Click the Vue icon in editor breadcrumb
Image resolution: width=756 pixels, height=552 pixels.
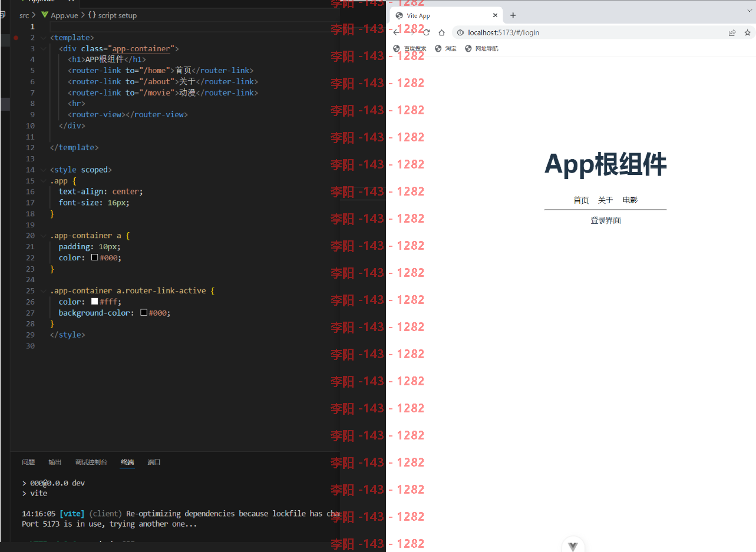[x=45, y=15]
